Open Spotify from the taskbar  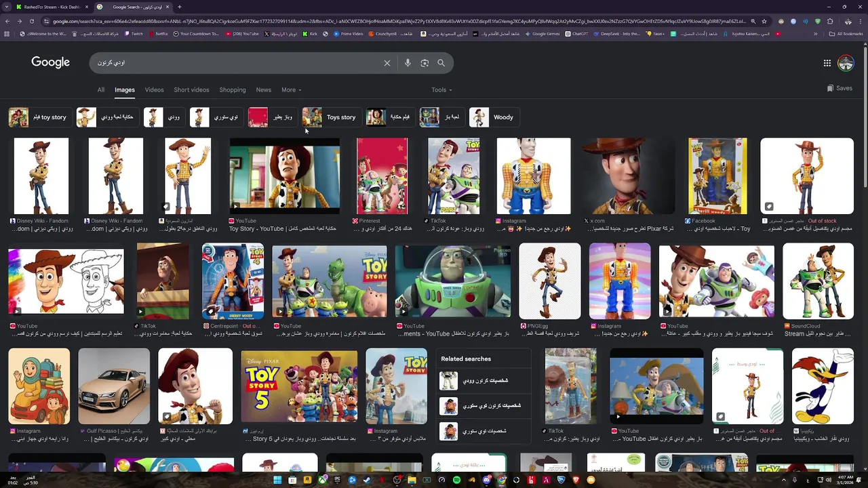click(456, 480)
